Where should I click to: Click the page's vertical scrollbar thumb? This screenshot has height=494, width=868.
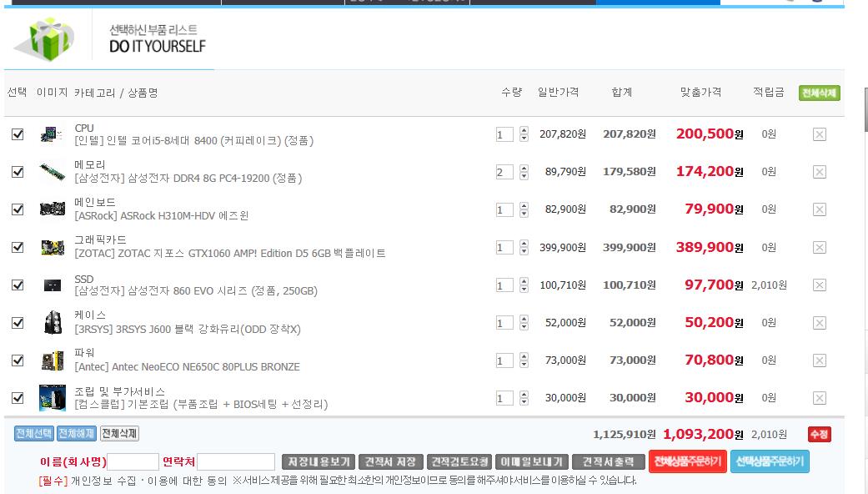tap(865, 109)
